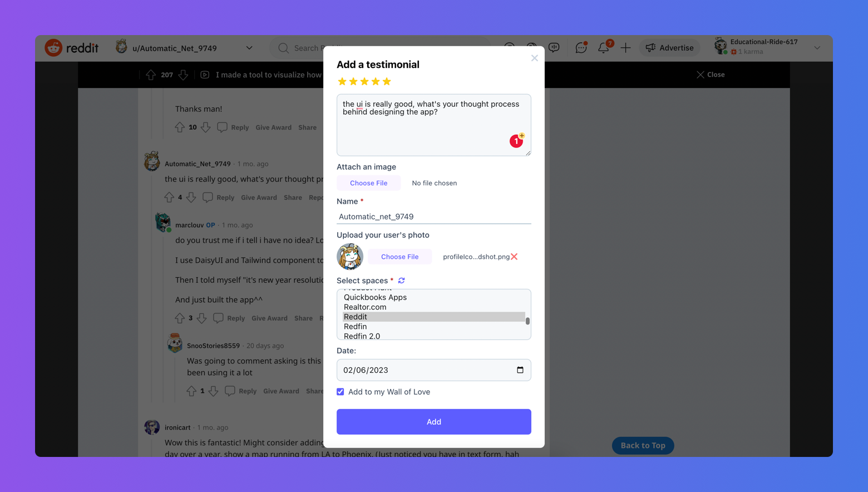868x492 pixels.
Task: Open the date picker calendar icon
Action: tap(520, 370)
